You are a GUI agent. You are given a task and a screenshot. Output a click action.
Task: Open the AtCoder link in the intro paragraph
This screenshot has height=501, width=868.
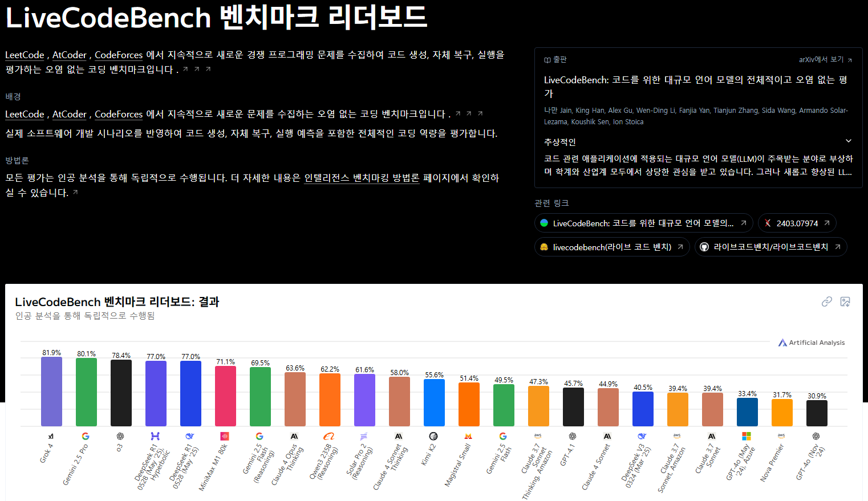[x=70, y=55]
